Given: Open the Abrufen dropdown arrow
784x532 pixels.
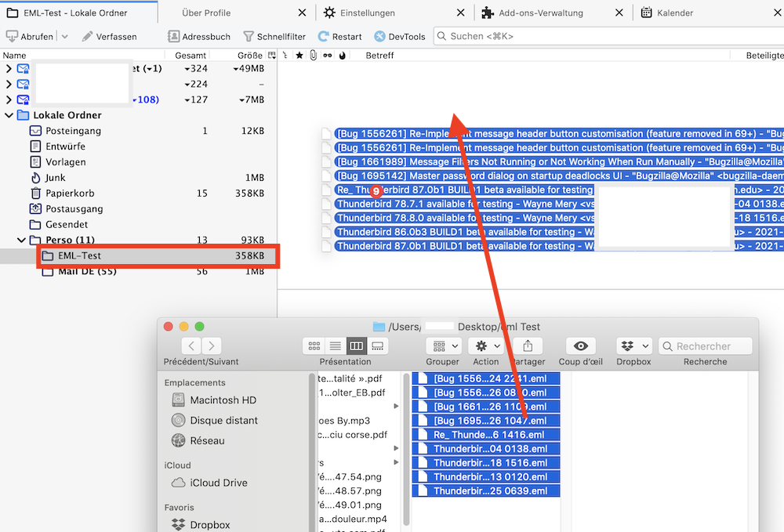Looking at the screenshot, I should coord(64,37).
